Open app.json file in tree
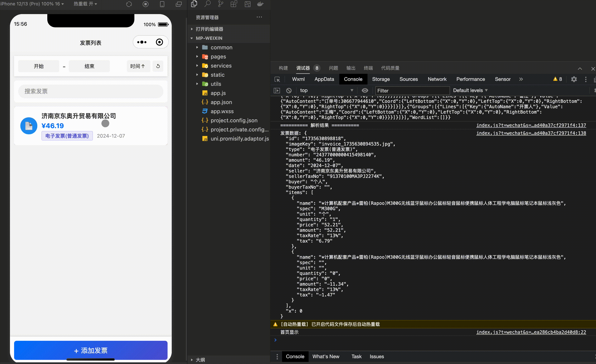 (x=229, y=102)
